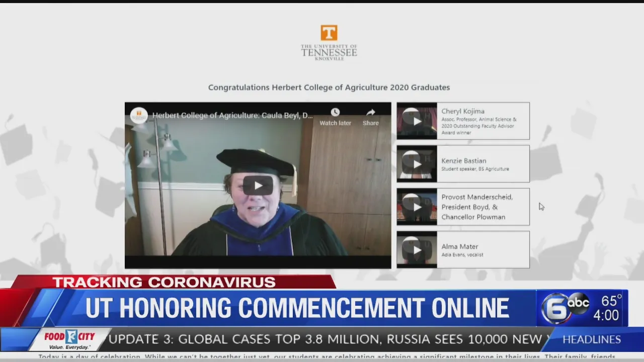Click the Share arrow icon
Screen dimensions: 644x362
(371, 112)
